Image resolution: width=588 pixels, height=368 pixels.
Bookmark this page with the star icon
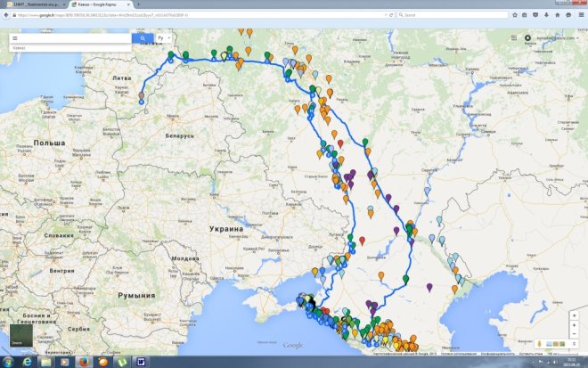[x=515, y=15]
